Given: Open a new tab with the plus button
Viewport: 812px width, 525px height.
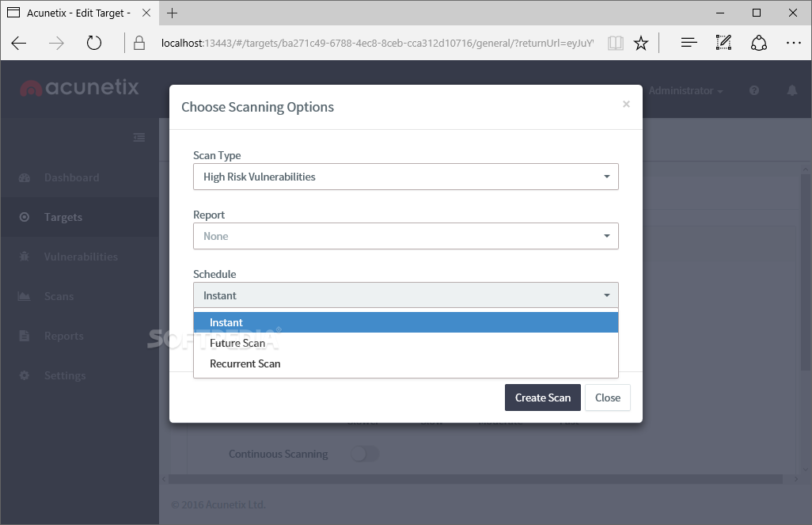Looking at the screenshot, I should click(x=173, y=13).
